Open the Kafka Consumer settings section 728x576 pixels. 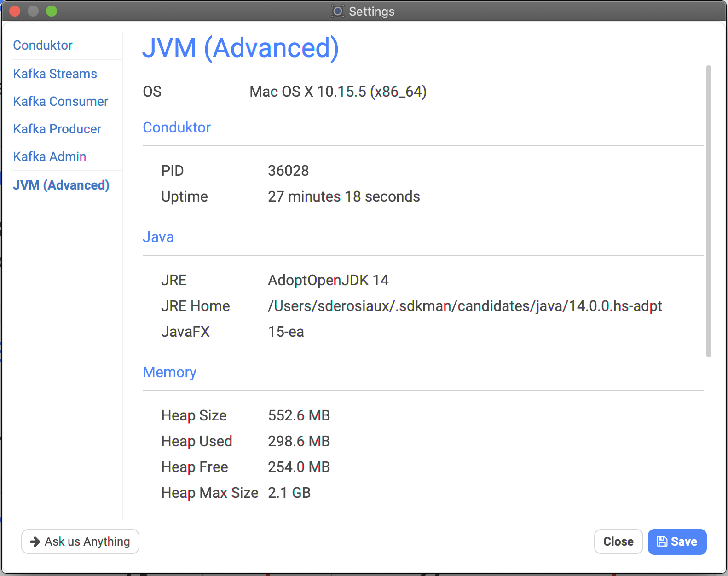pyautogui.click(x=60, y=101)
